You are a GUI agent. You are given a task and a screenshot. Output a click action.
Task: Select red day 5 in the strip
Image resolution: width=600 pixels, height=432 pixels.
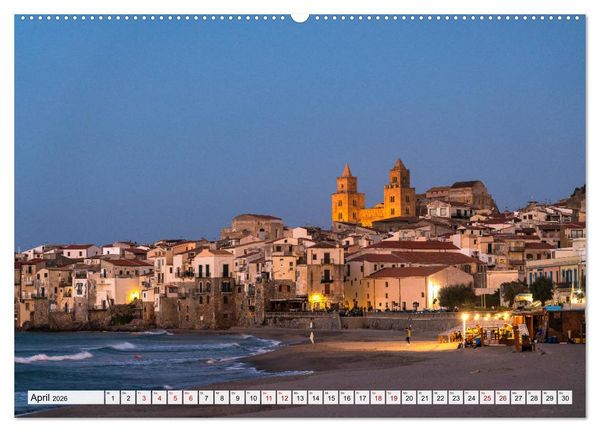(175, 398)
